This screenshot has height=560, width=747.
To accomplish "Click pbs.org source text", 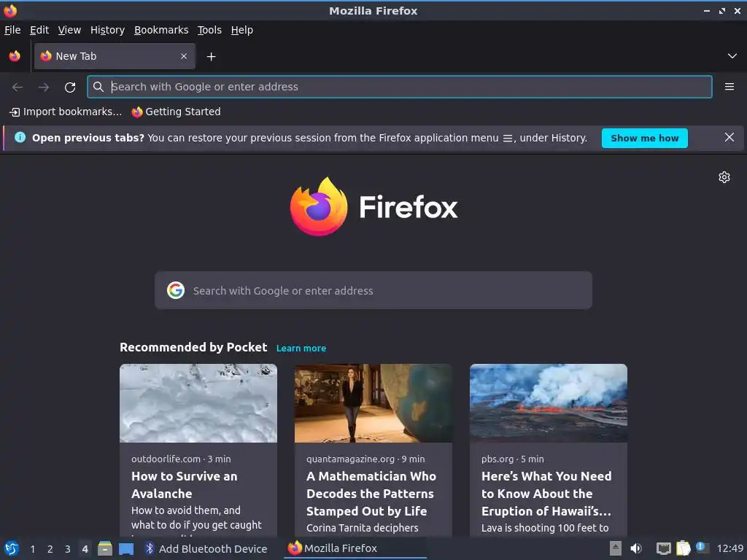I will 498,459.
